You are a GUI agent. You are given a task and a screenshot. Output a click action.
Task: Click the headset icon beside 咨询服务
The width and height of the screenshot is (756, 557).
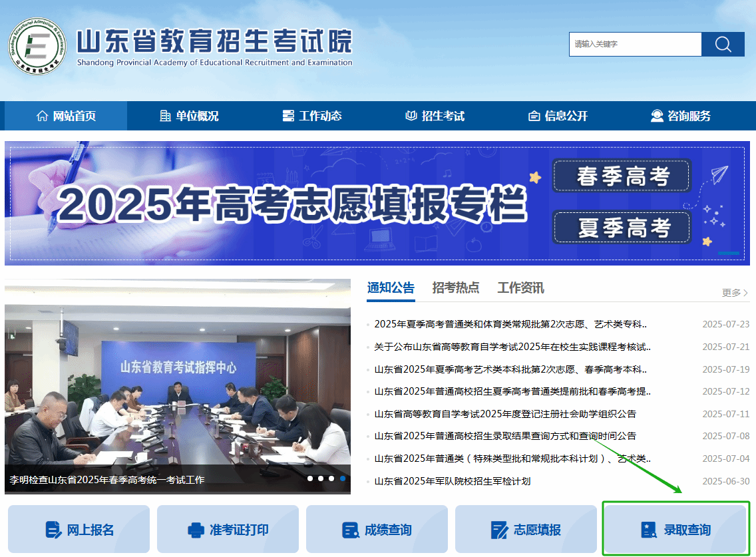657,116
